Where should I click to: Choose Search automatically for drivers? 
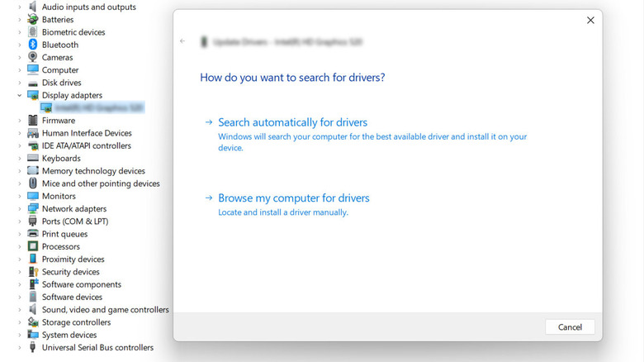pyautogui.click(x=292, y=122)
